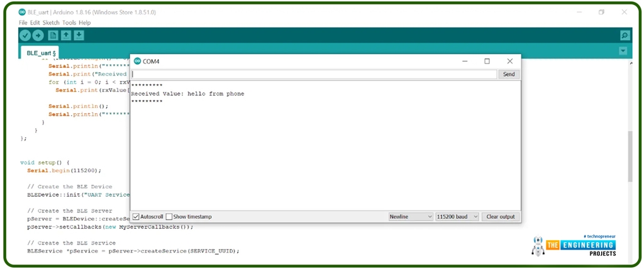The width and height of the screenshot is (644, 269).
Task: Enable the Show timestamp checkbox
Action: [169, 217]
